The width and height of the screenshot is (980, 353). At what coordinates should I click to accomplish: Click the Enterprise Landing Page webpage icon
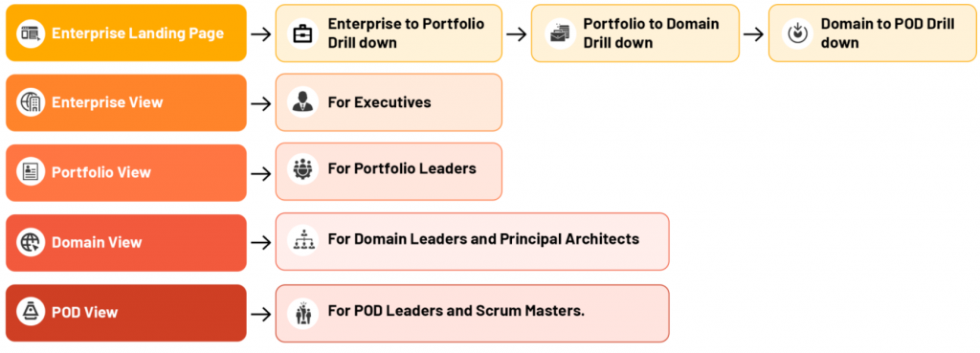[x=31, y=33]
